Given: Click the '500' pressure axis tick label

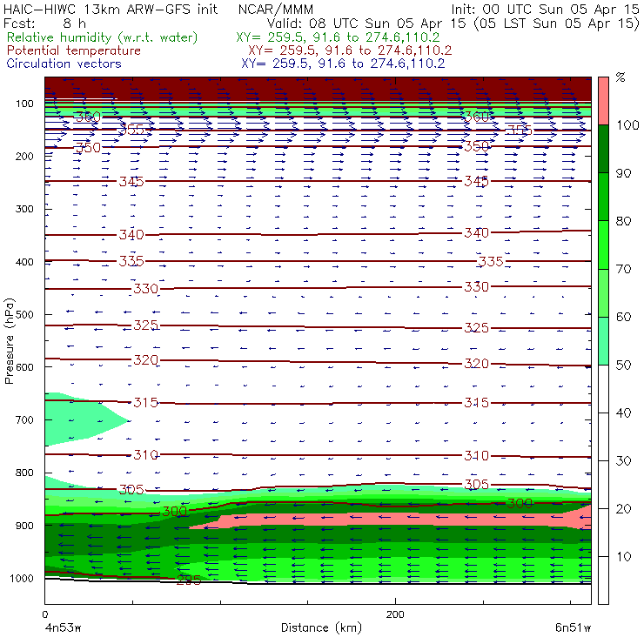Looking at the screenshot, I should click(x=24, y=315).
